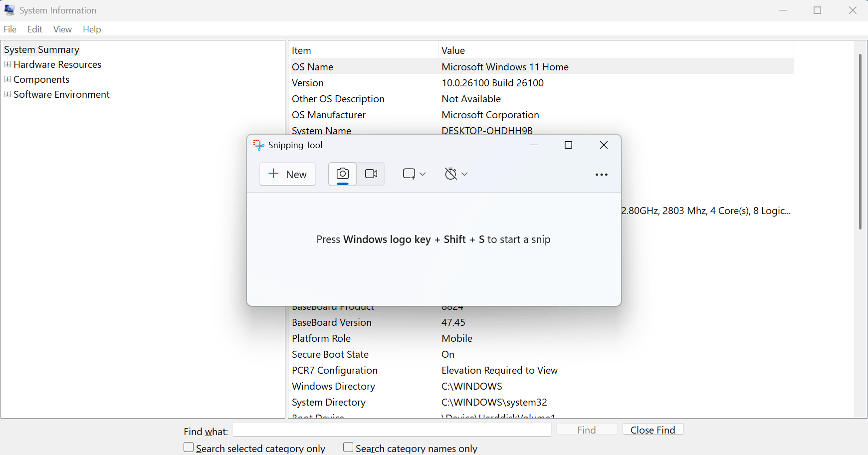Viewport: 868px width, 455px height.
Task: Expand the Components tree node
Action: pyautogui.click(x=7, y=79)
